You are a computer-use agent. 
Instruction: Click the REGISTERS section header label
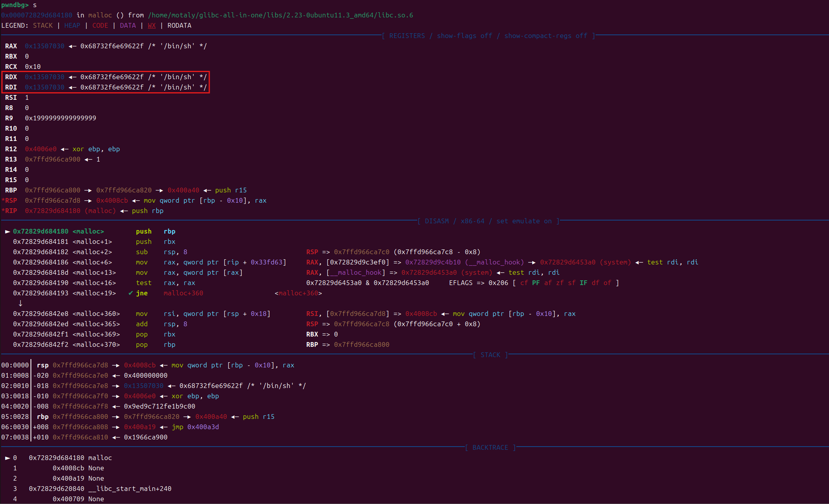tap(407, 36)
